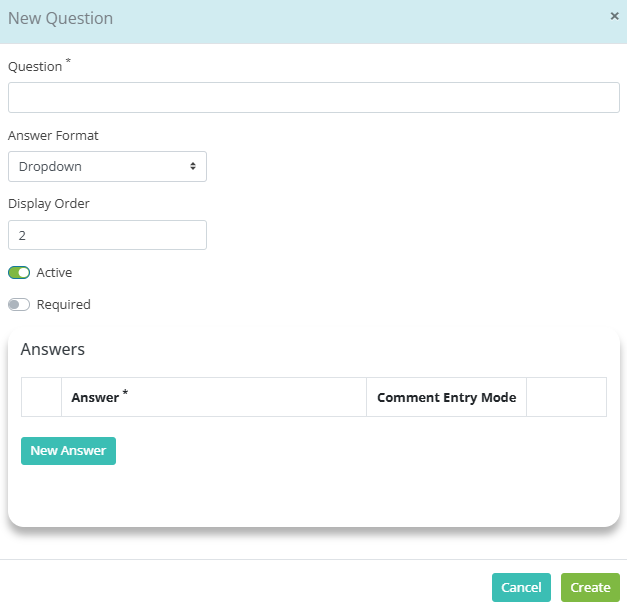Add a New Answer row
The height and width of the screenshot is (608, 627).
pos(68,451)
